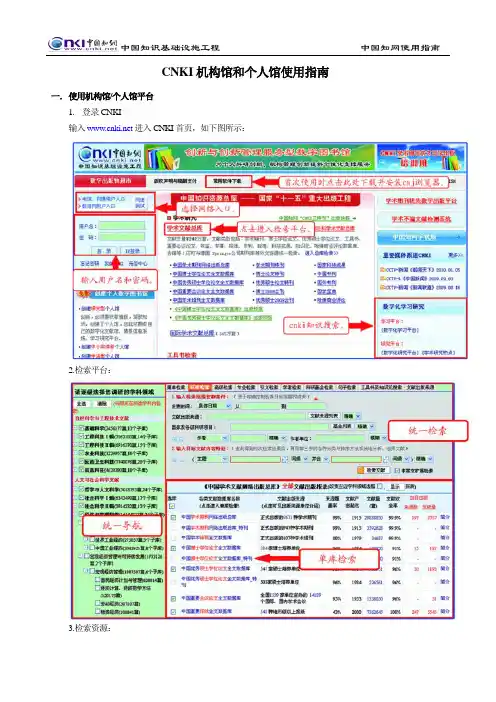Open the 工具书检索 heading link
The width and height of the screenshot is (496, 702).
pos(182,355)
